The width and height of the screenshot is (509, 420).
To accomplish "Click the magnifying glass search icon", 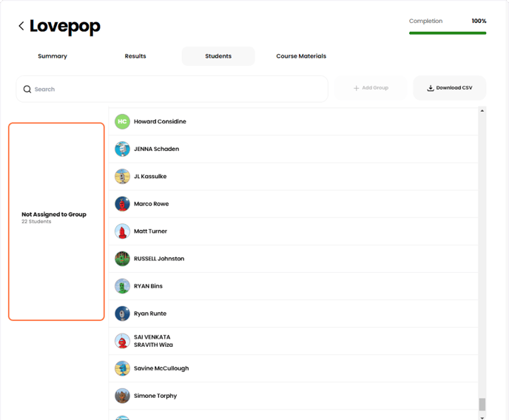I will click(x=27, y=89).
